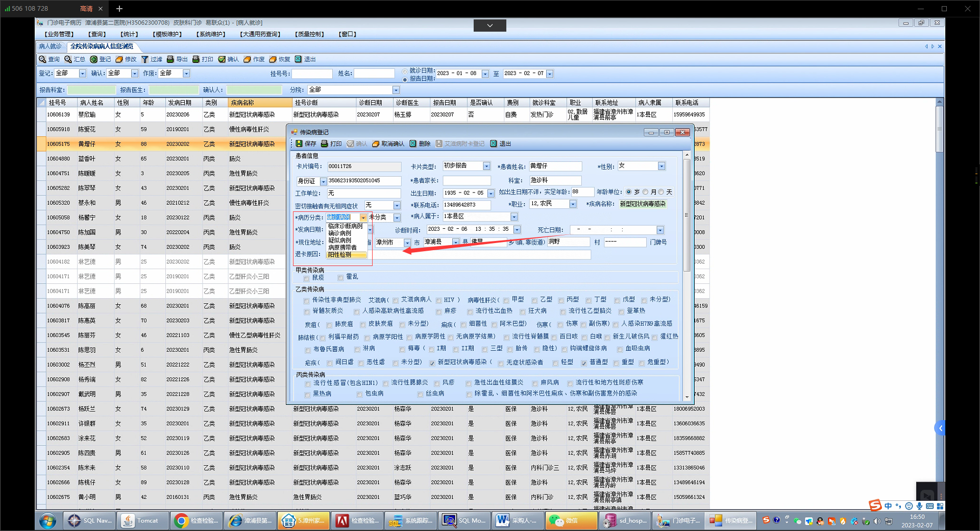This screenshot has height=531, width=980.
Task: Open the 查询 menu
Action: tap(96, 34)
